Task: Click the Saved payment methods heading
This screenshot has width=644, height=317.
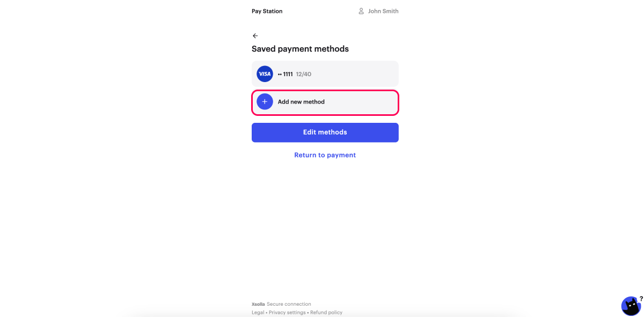Action: coord(300,49)
